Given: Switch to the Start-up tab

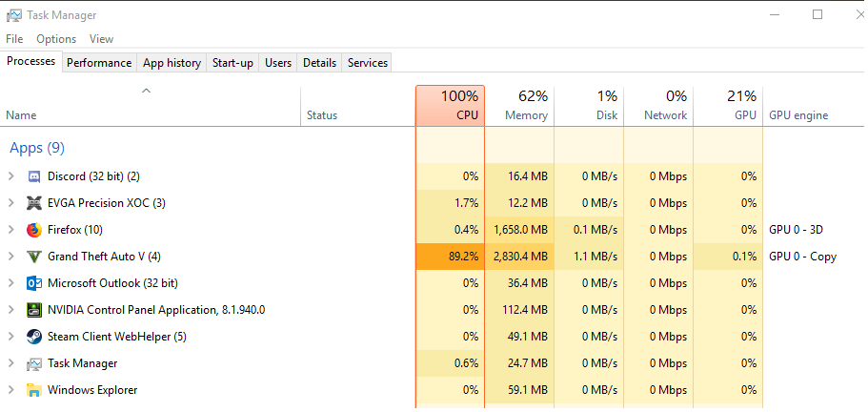Looking at the screenshot, I should [232, 63].
